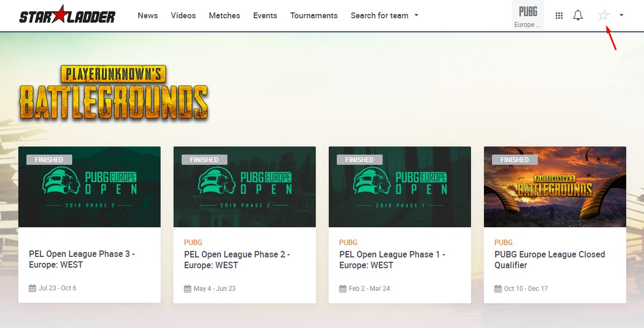Select Tournaments in the navigation bar
This screenshot has width=644, height=328.
point(314,16)
